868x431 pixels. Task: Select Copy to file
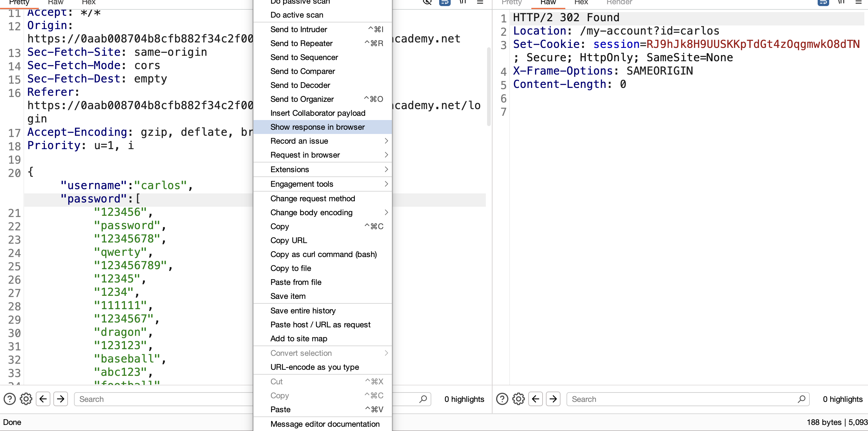pyautogui.click(x=323, y=268)
